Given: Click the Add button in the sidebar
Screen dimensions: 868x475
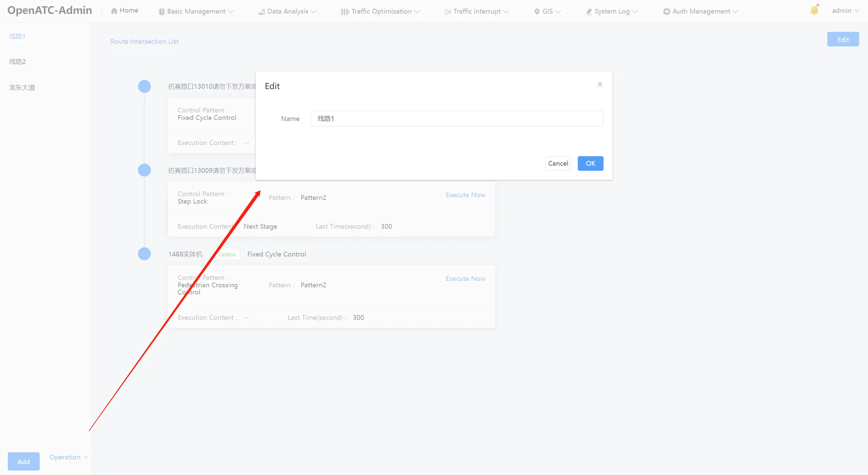Looking at the screenshot, I should click(x=24, y=461).
